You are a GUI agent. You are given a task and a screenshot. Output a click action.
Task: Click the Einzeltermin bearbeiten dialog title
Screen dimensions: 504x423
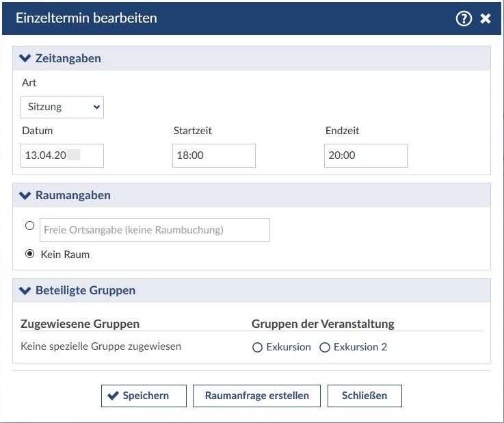click(86, 18)
